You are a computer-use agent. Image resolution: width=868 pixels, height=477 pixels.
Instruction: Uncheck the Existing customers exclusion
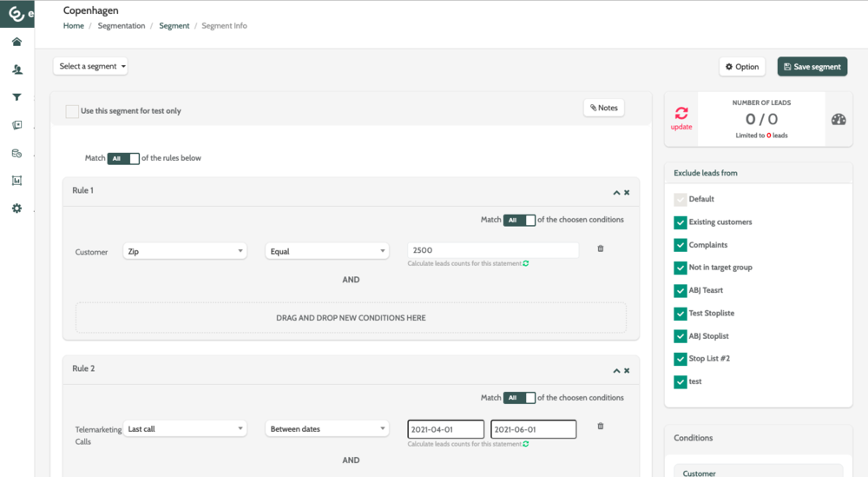(681, 222)
